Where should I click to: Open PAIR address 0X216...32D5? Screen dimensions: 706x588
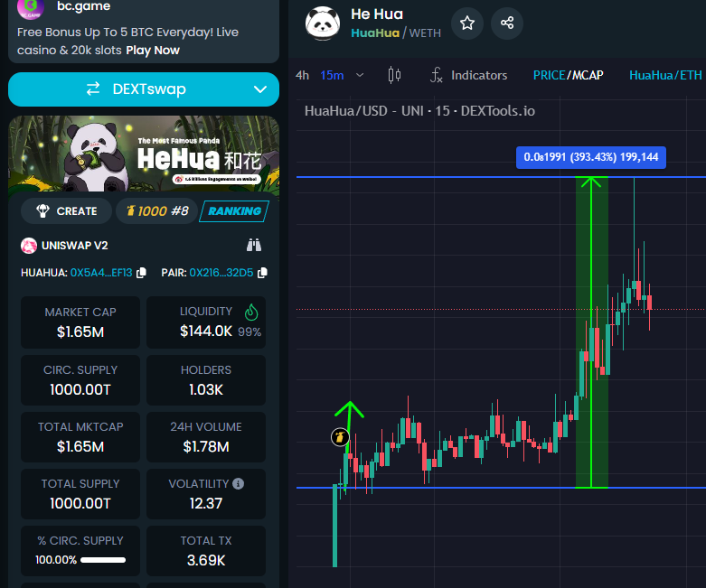coord(221,273)
